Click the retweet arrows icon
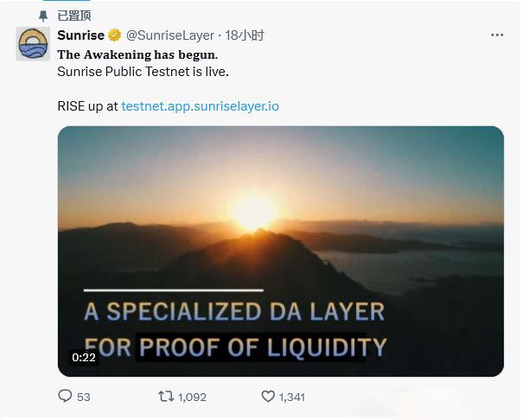Image resolution: width=522 pixels, height=420 pixels. (166, 397)
